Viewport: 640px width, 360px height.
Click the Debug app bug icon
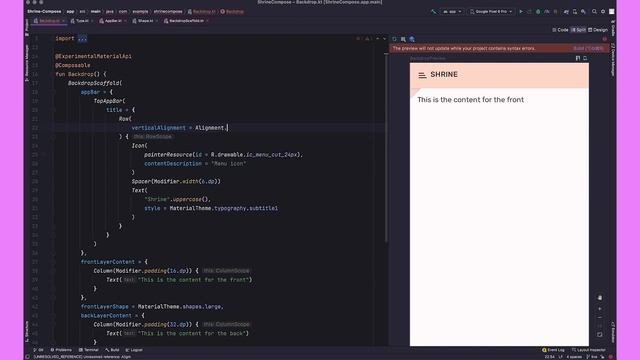[x=538, y=12]
